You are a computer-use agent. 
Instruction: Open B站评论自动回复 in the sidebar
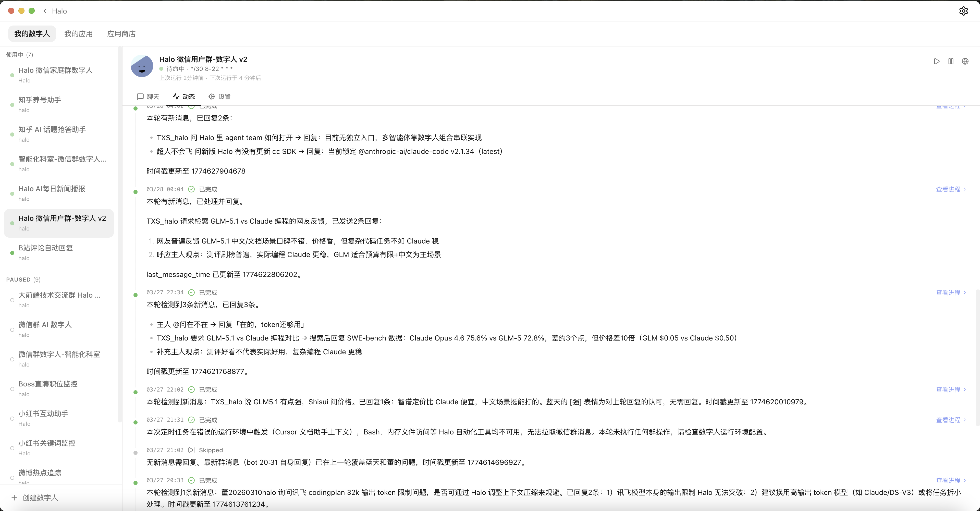click(59, 253)
